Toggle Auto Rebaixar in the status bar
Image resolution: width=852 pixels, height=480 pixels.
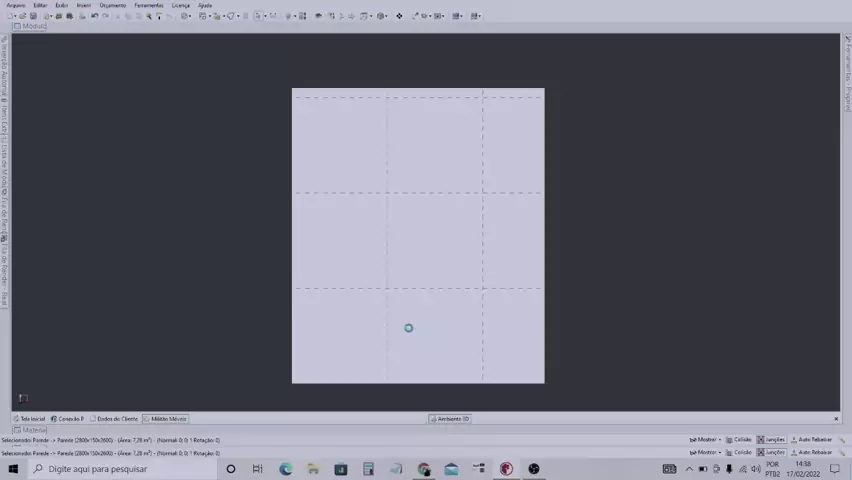pyautogui.click(x=811, y=440)
